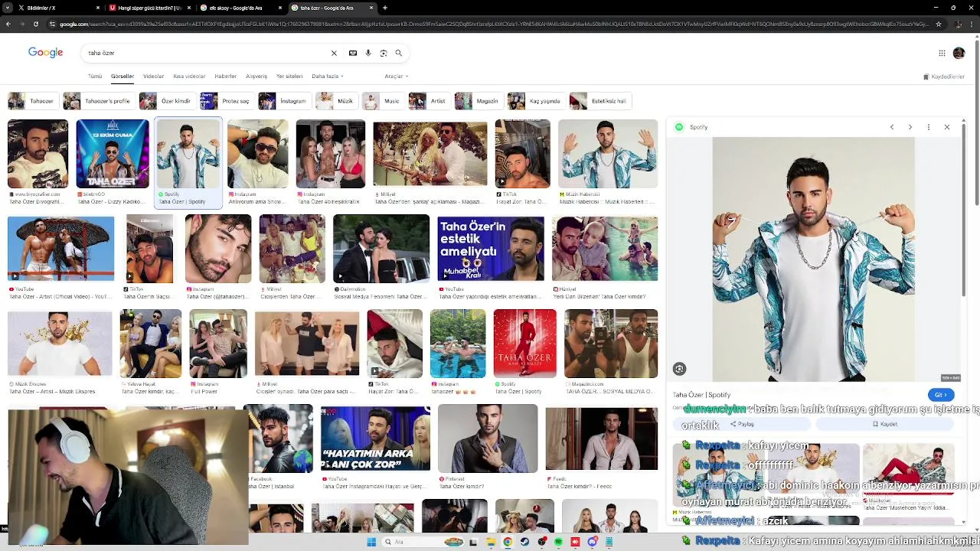The image size is (980, 551).
Task: Open the Hayatımın arka planı çok zor thumbnail
Action: (x=375, y=439)
